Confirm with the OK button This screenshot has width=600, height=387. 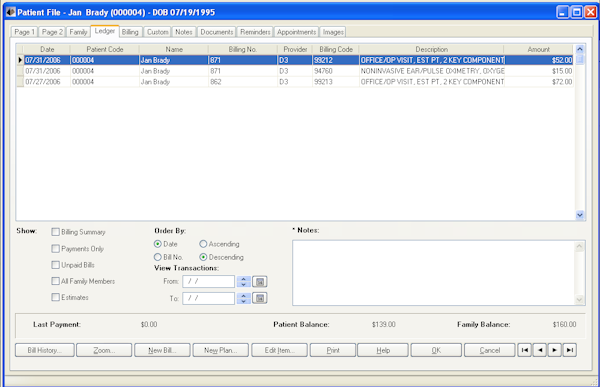click(x=436, y=350)
